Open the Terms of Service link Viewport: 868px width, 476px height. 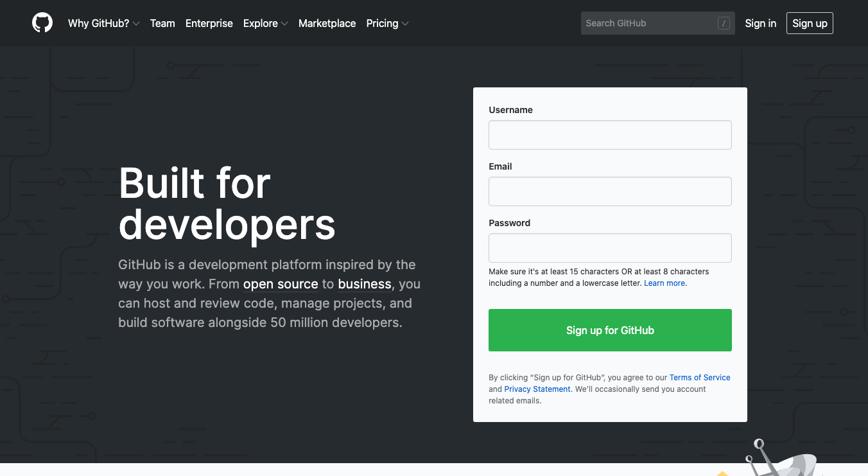click(x=700, y=378)
